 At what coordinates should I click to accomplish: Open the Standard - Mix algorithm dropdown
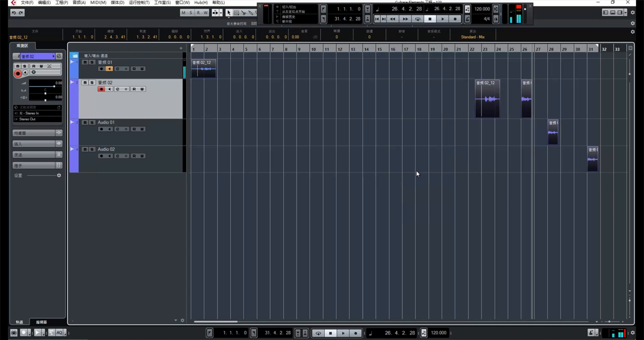pyautogui.click(x=473, y=37)
